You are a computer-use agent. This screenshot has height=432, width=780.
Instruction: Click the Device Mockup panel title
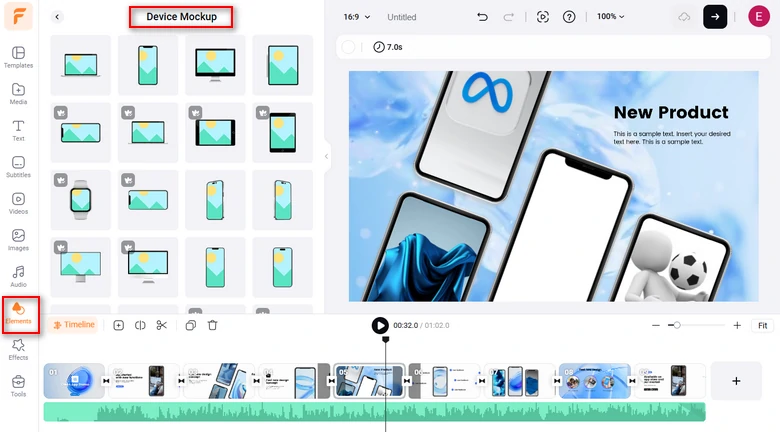(x=182, y=16)
